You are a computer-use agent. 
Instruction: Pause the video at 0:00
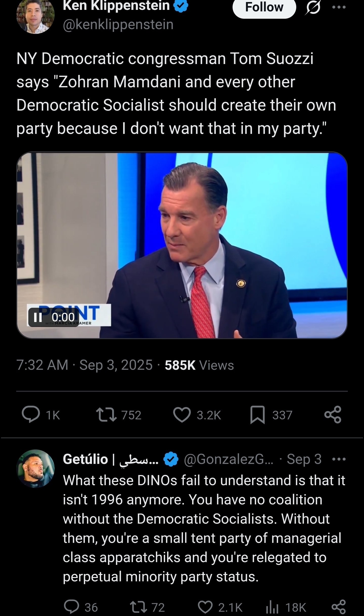[38, 317]
